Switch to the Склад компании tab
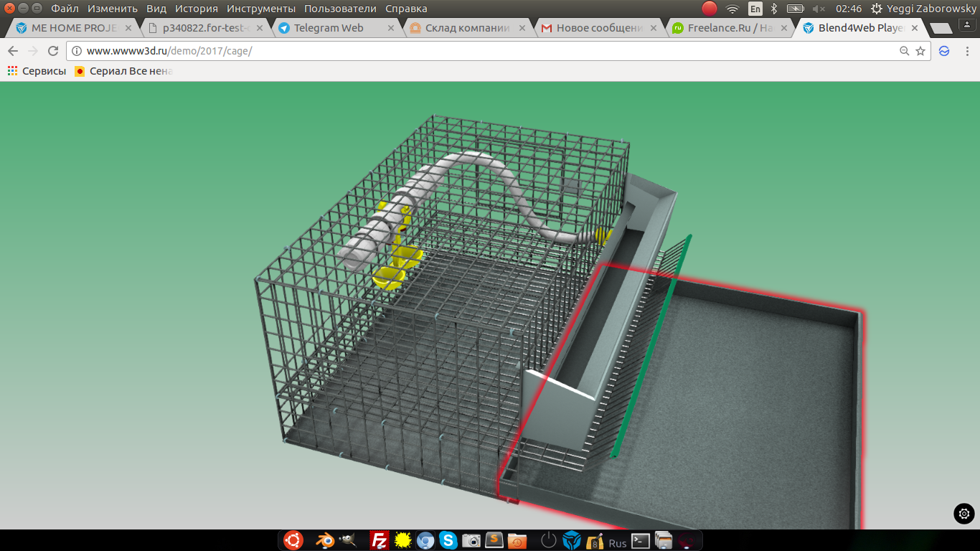The width and height of the screenshot is (980, 551). tap(467, 29)
